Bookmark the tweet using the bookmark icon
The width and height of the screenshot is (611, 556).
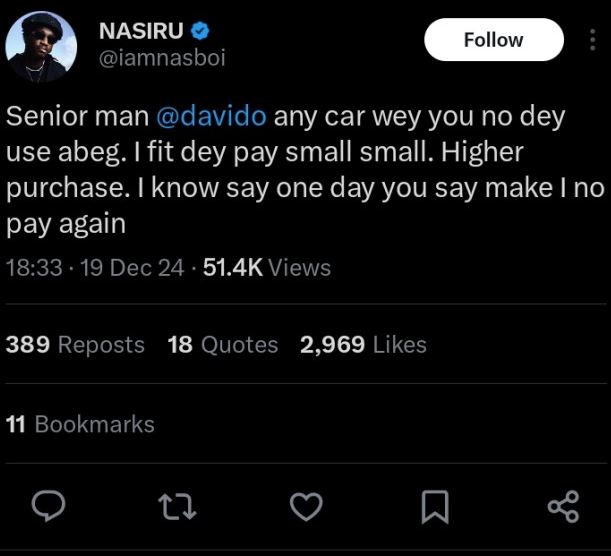[434, 507]
